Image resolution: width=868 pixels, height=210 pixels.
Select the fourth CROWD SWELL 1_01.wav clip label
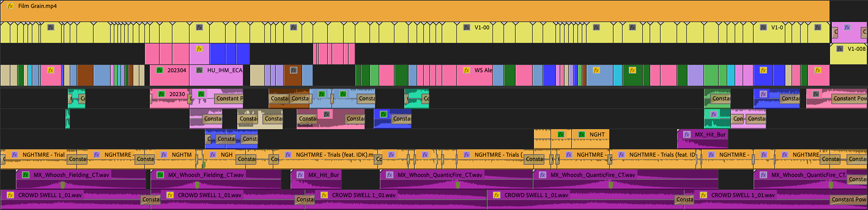tap(536, 195)
